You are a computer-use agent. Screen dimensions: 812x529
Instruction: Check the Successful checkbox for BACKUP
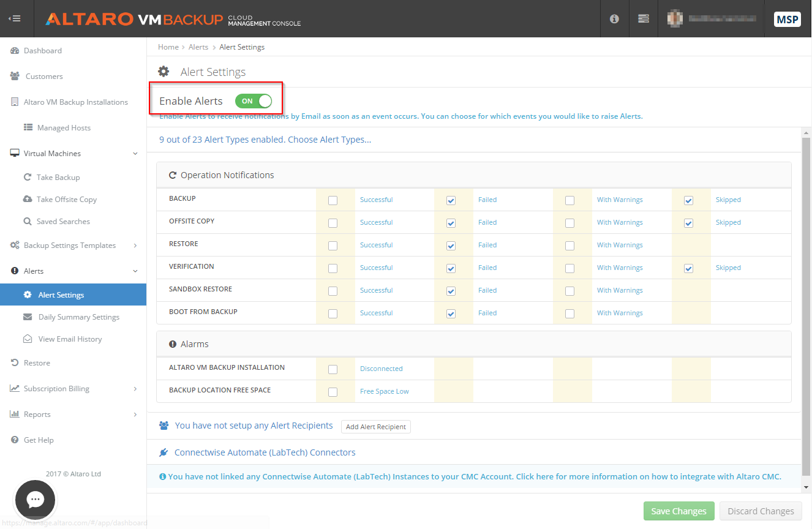pyautogui.click(x=333, y=200)
